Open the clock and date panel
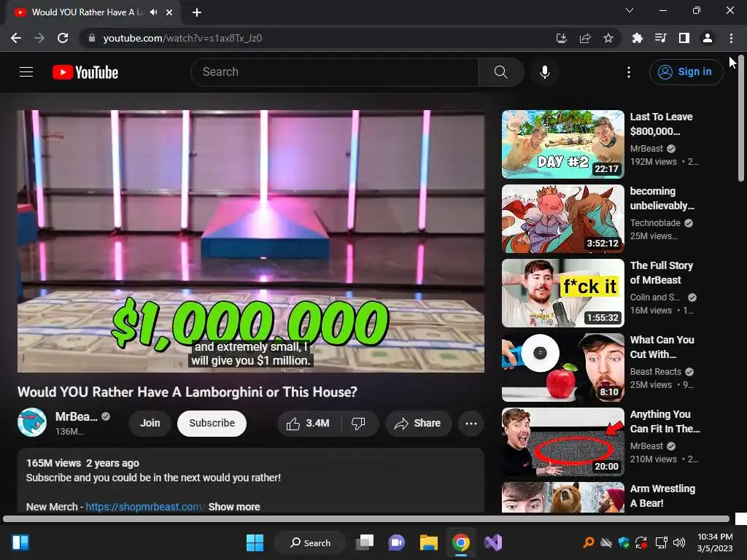The width and height of the screenshot is (747, 560). coord(715,542)
